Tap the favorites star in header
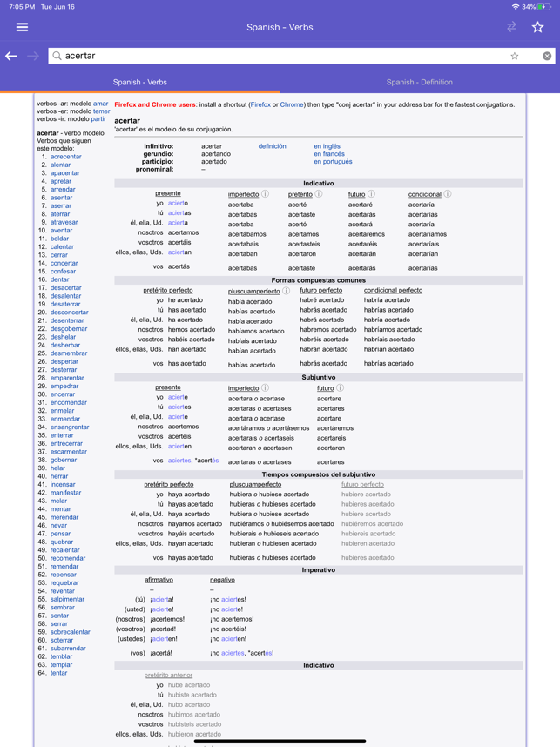This screenshot has height=747, width=560. pyautogui.click(x=537, y=27)
